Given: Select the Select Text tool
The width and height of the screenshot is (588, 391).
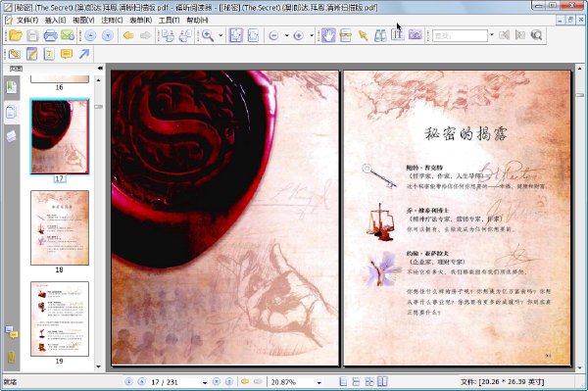Looking at the screenshot, I should coord(398,35).
